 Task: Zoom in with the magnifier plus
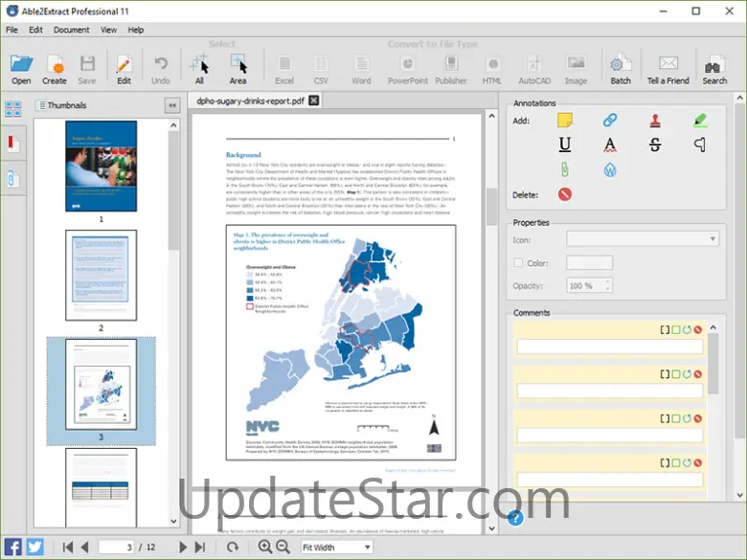click(x=265, y=547)
